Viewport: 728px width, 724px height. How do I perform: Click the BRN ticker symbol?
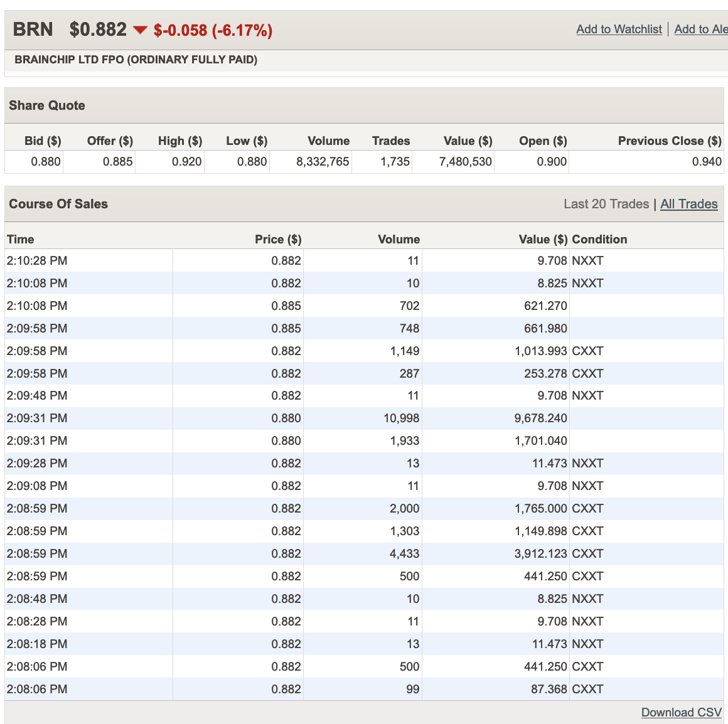click(33, 29)
